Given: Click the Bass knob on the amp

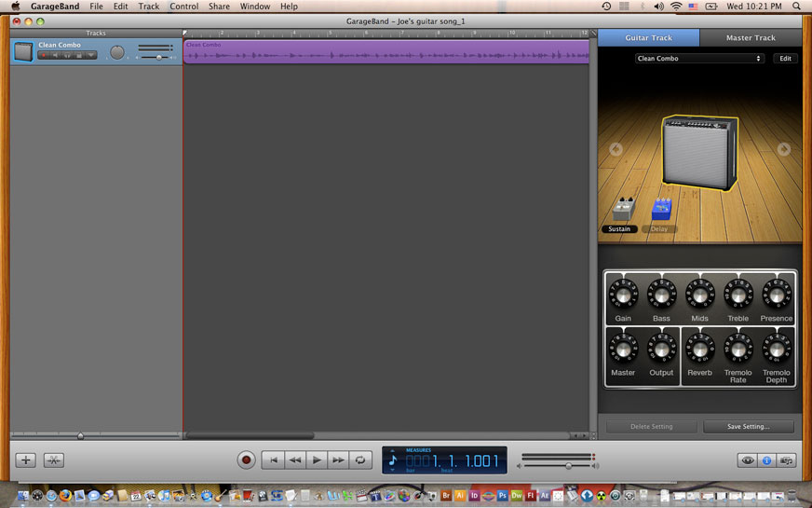Looking at the screenshot, I should click(x=661, y=295).
